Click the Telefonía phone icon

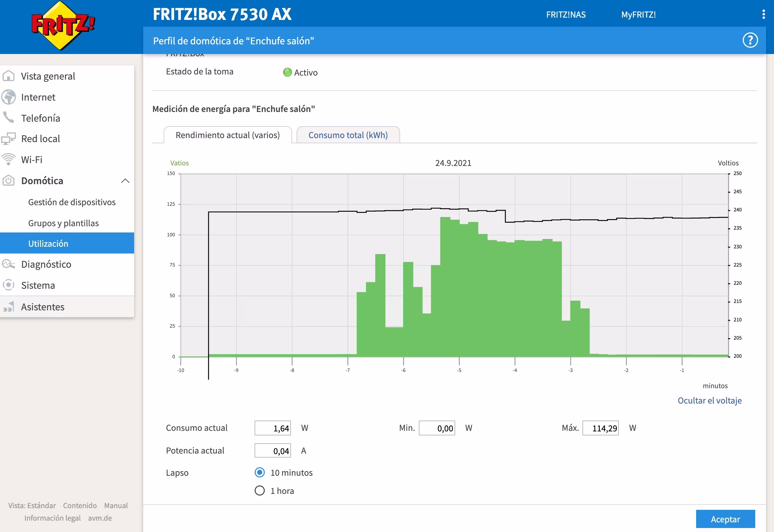[x=9, y=118]
